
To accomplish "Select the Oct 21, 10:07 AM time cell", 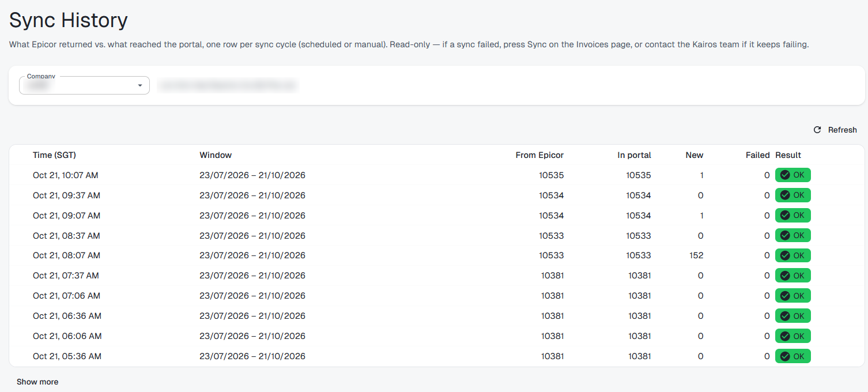I will point(66,175).
